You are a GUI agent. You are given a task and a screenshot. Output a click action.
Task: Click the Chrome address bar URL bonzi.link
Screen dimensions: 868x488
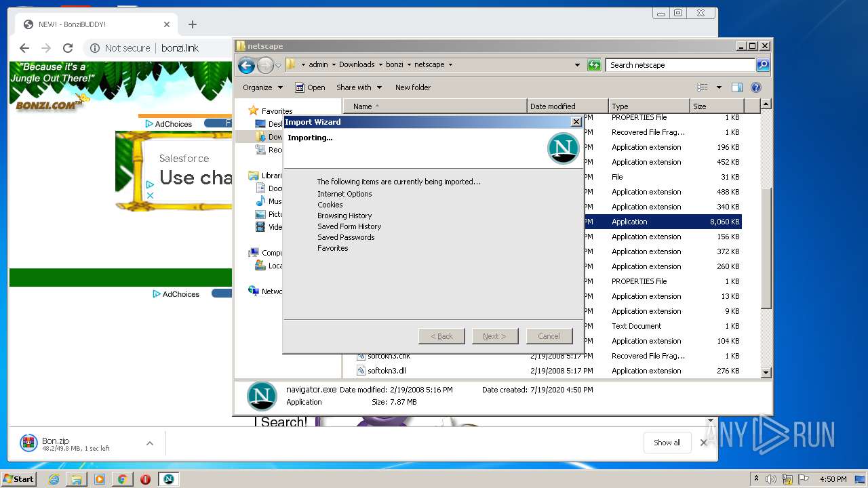(180, 48)
